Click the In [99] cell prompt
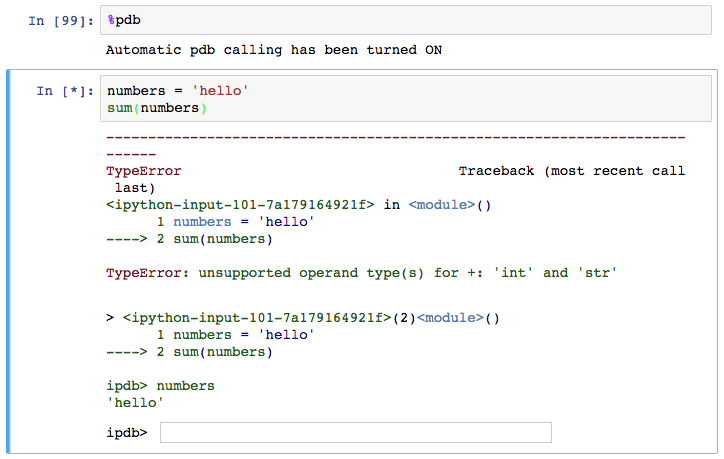 coord(61,20)
